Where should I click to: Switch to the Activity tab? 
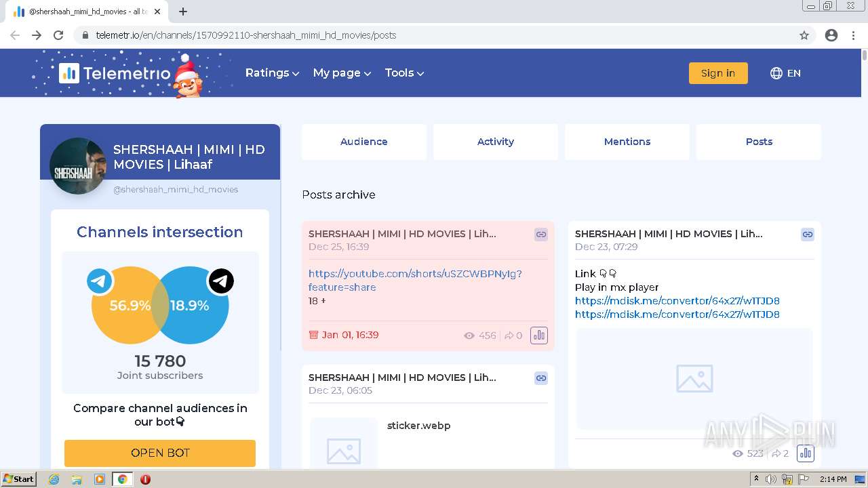point(496,142)
